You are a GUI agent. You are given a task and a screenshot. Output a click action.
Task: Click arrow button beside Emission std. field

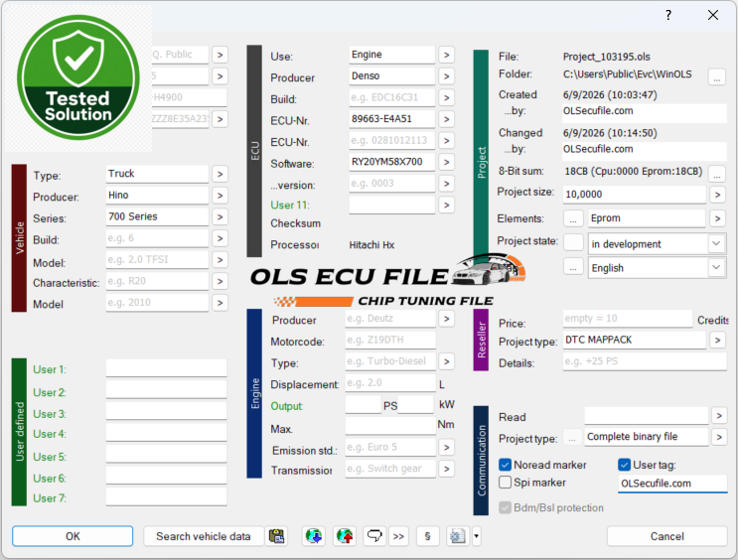tap(446, 447)
